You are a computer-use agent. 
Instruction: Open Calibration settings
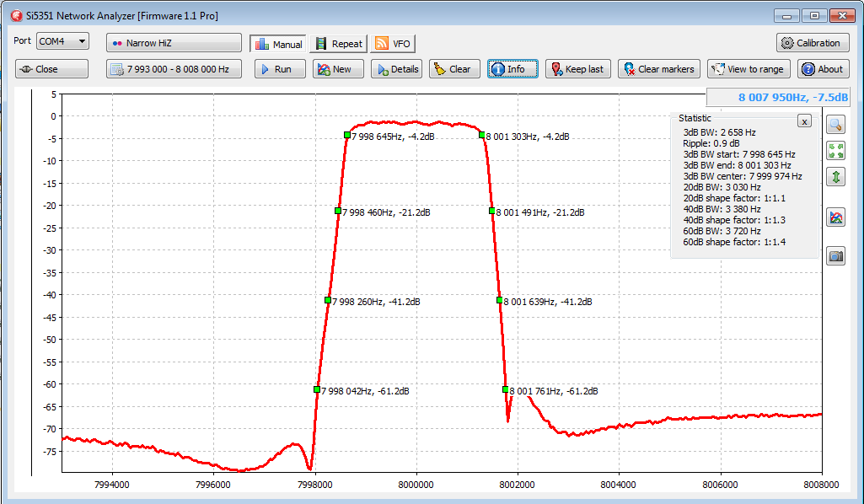pyautogui.click(x=812, y=43)
